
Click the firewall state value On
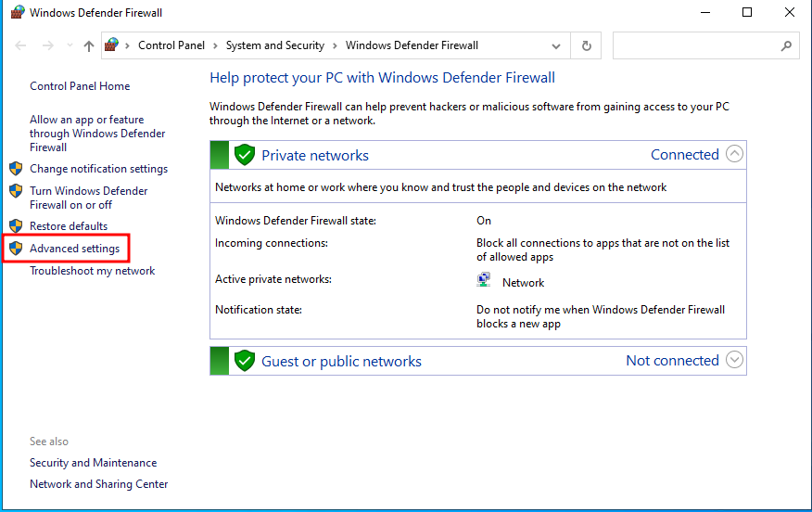pyautogui.click(x=484, y=220)
